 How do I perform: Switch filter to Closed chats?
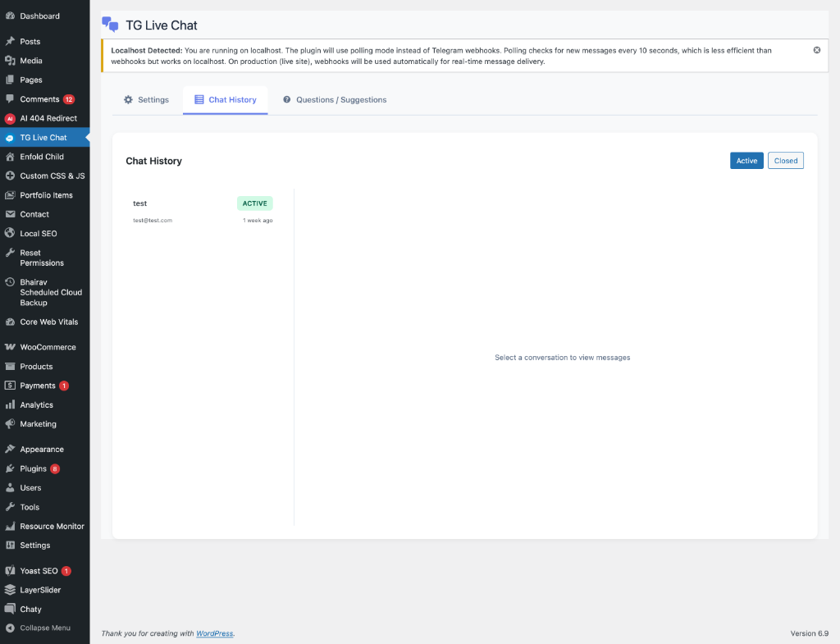(x=785, y=161)
